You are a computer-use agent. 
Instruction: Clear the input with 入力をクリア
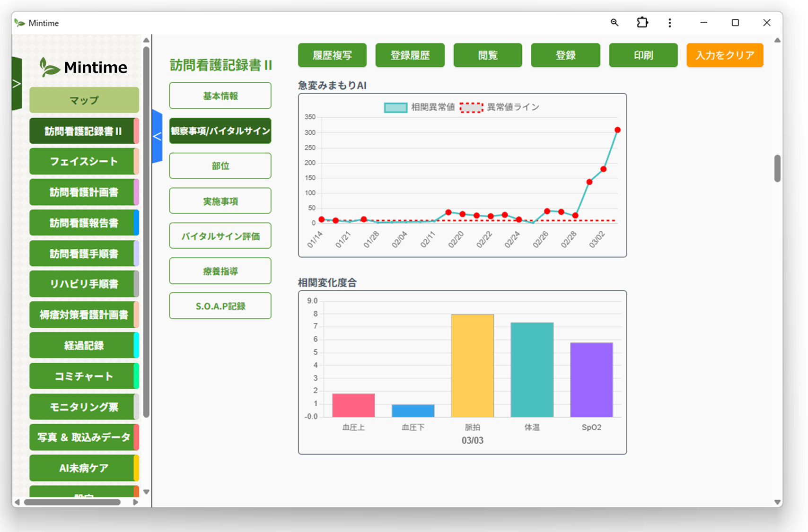(x=724, y=55)
